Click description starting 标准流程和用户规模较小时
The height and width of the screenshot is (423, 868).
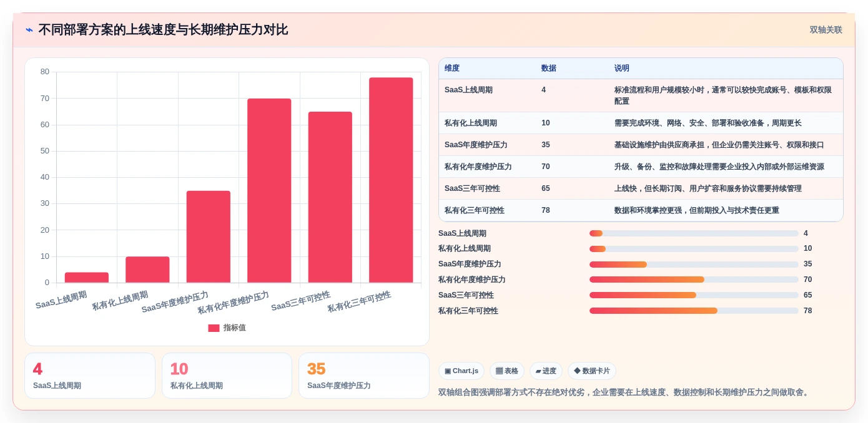723,95
